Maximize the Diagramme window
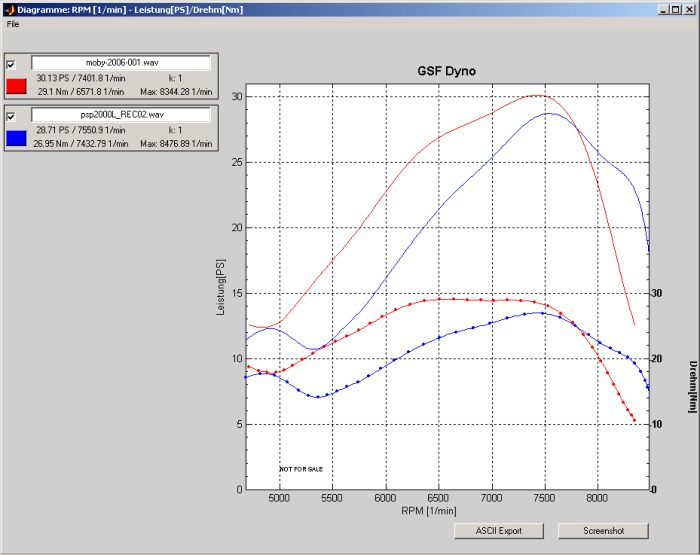Viewport: 700px width, 555px height. (x=676, y=9)
